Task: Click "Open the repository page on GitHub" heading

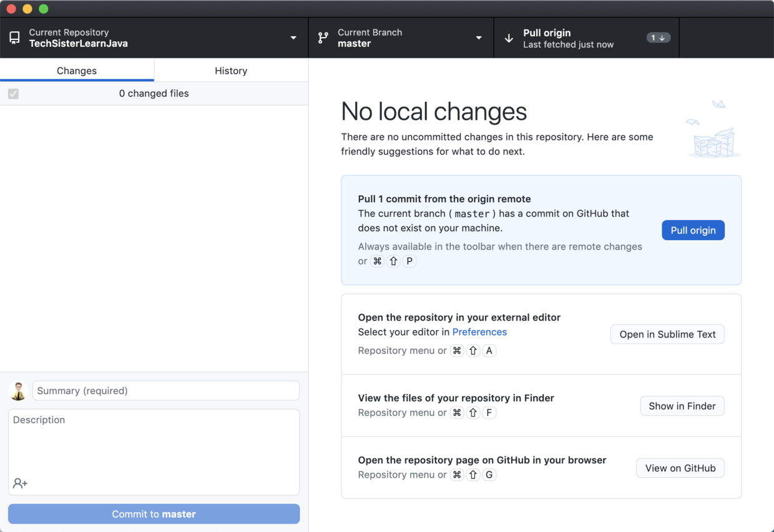Action: tap(482, 460)
